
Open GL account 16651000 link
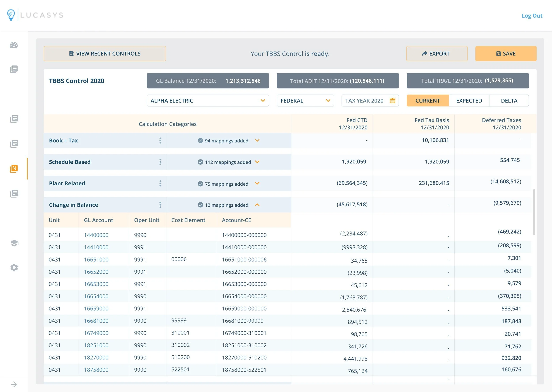pos(96,259)
